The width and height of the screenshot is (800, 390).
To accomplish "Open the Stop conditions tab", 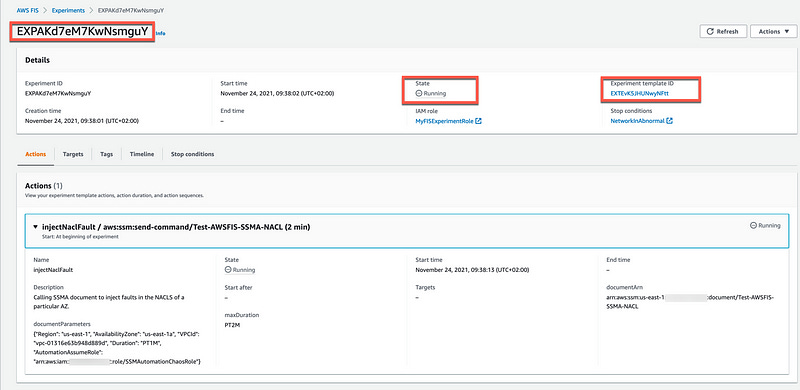I will [x=192, y=154].
